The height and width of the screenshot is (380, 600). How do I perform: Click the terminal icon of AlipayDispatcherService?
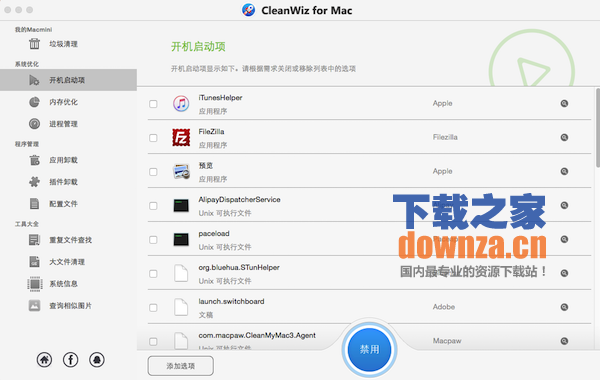click(x=181, y=205)
